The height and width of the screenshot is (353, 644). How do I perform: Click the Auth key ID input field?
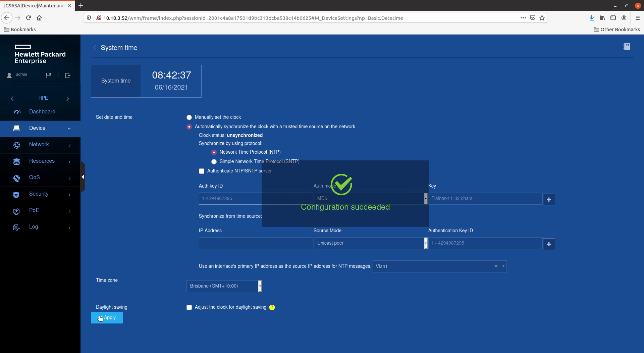pyautogui.click(x=256, y=199)
